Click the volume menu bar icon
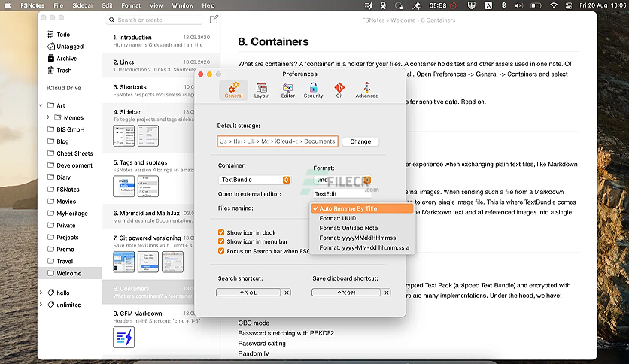 pos(518,5)
